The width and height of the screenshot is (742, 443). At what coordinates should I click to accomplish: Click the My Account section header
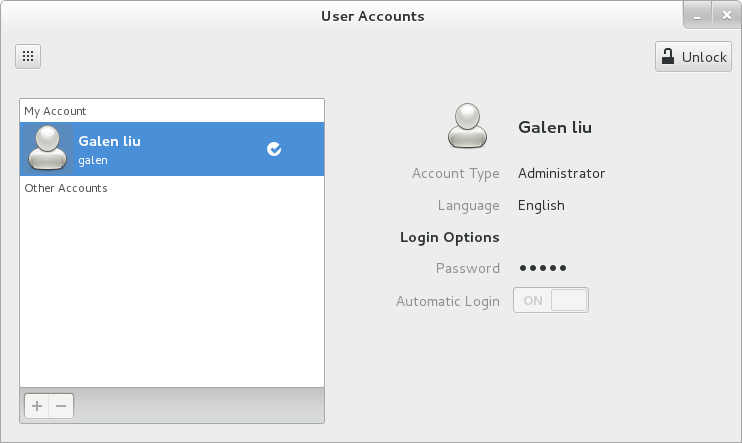tap(55, 111)
